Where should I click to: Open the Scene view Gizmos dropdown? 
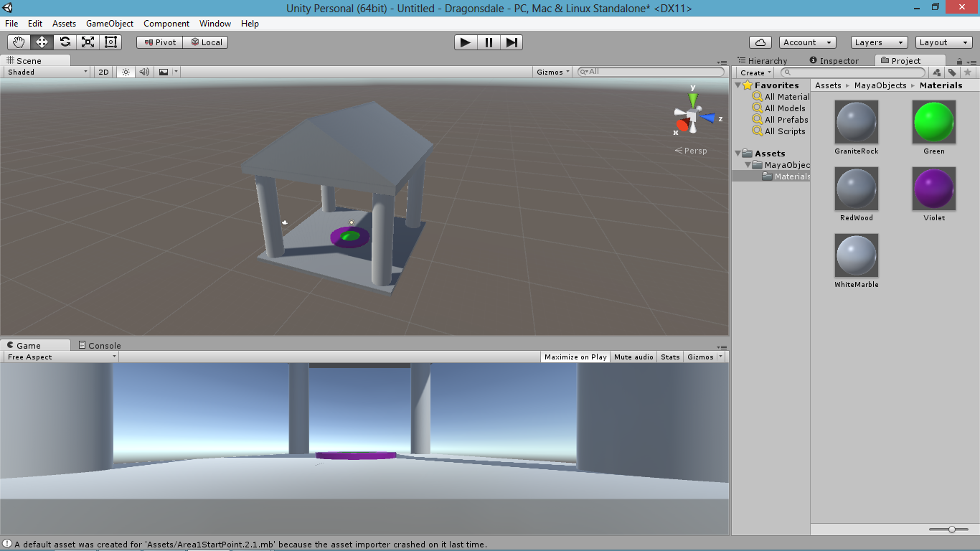553,72
